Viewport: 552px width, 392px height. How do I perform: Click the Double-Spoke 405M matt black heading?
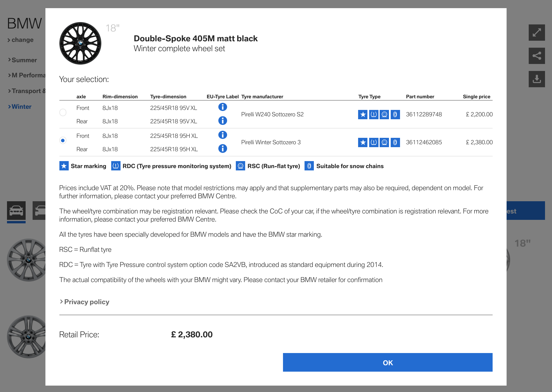[196, 38]
